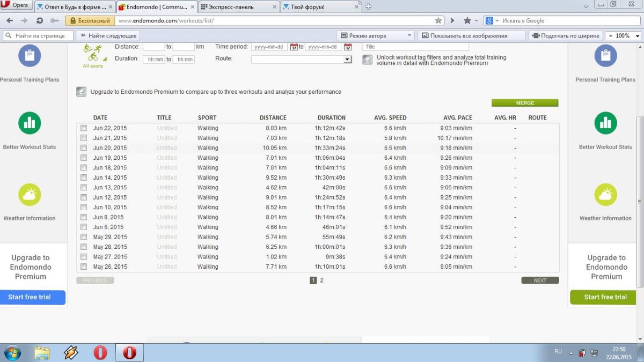This screenshot has height=362, width=644.
Task: Bookmark page using address bar star icon
Action: pyautogui.click(x=438, y=20)
